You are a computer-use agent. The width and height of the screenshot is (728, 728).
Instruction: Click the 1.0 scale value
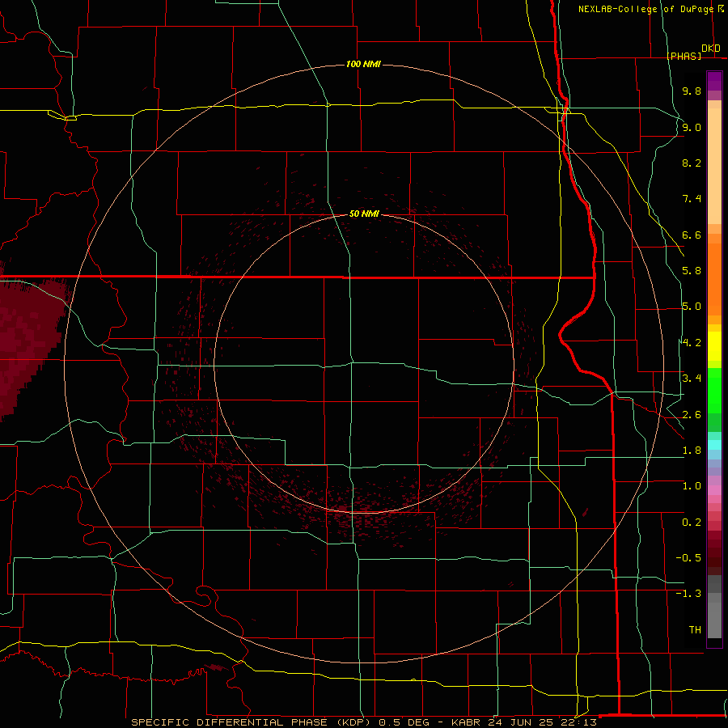(x=692, y=486)
